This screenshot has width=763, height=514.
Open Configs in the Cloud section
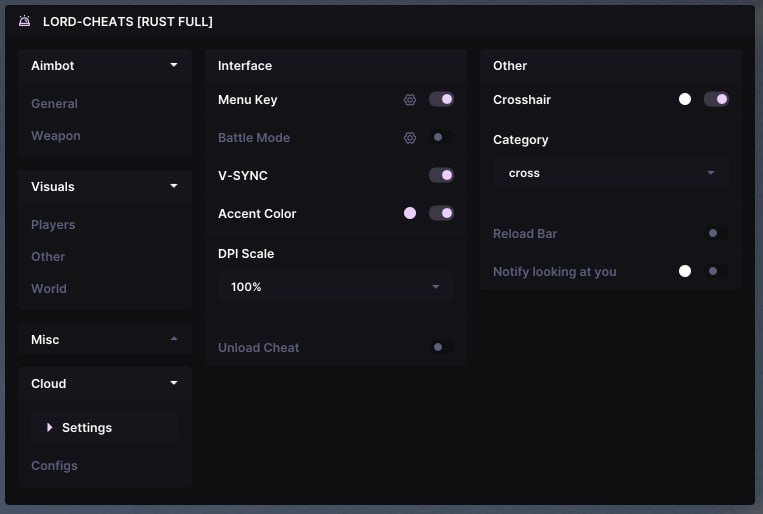point(54,466)
